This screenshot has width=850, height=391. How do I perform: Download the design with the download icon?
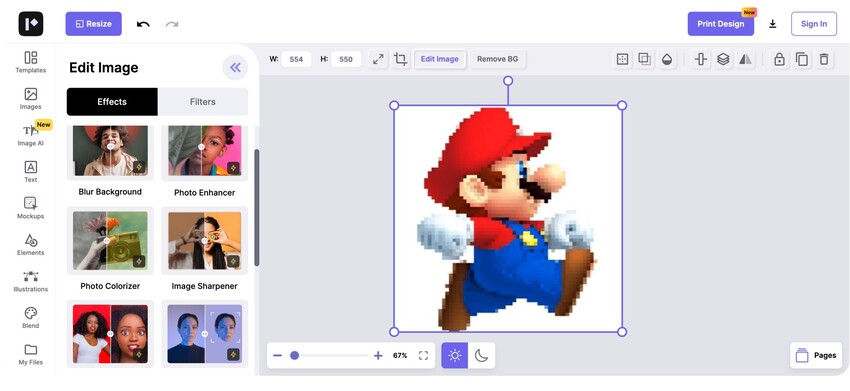pyautogui.click(x=773, y=24)
